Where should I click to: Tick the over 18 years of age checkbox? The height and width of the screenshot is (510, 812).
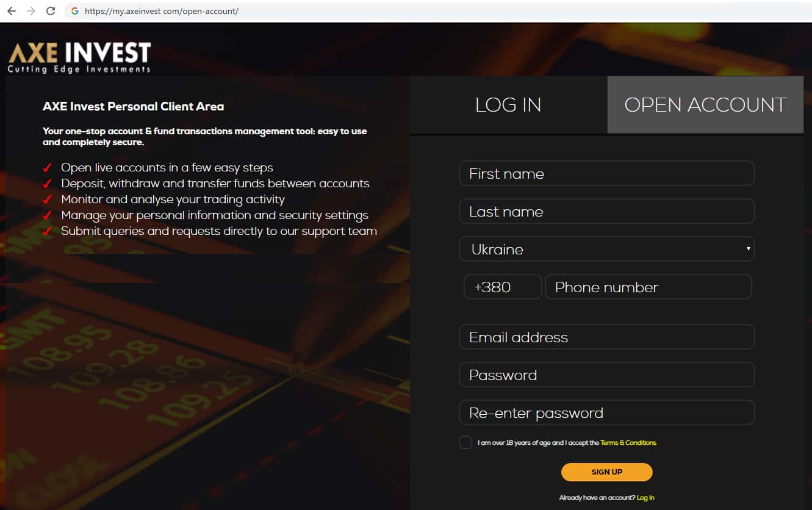coord(465,442)
